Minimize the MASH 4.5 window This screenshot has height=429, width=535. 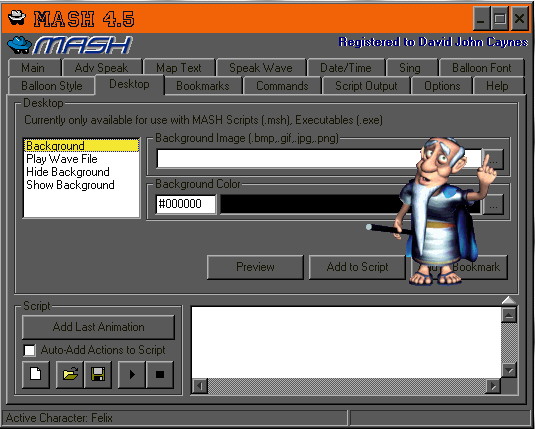point(481,19)
